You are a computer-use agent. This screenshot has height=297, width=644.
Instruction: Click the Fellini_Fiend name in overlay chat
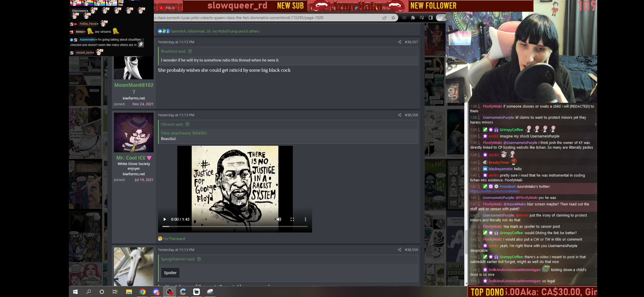[x=88, y=24]
